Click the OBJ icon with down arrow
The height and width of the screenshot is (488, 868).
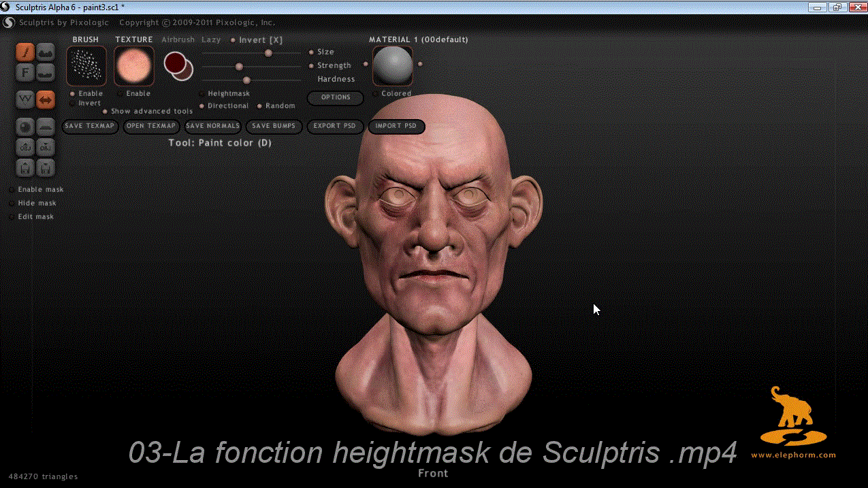pos(46,146)
